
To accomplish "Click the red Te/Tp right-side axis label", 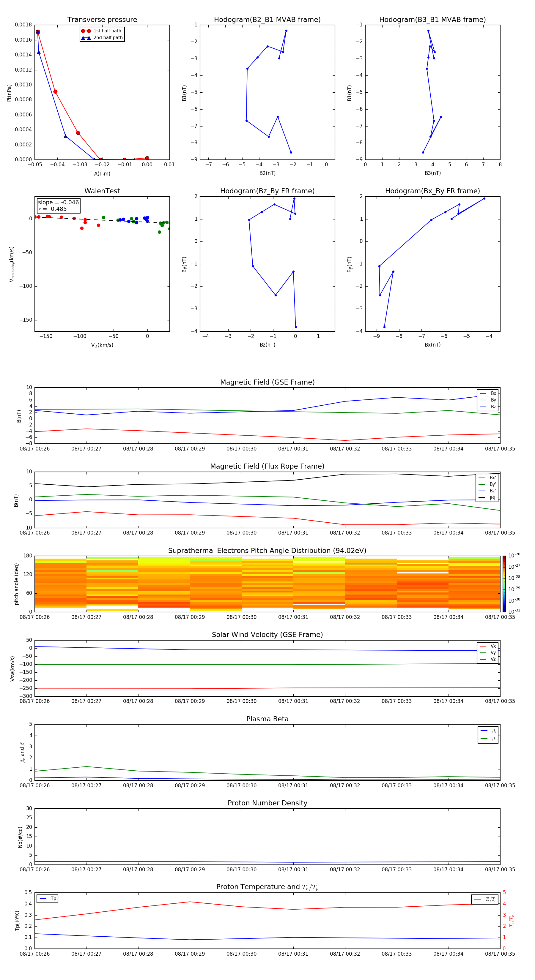I will coord(512,921).
